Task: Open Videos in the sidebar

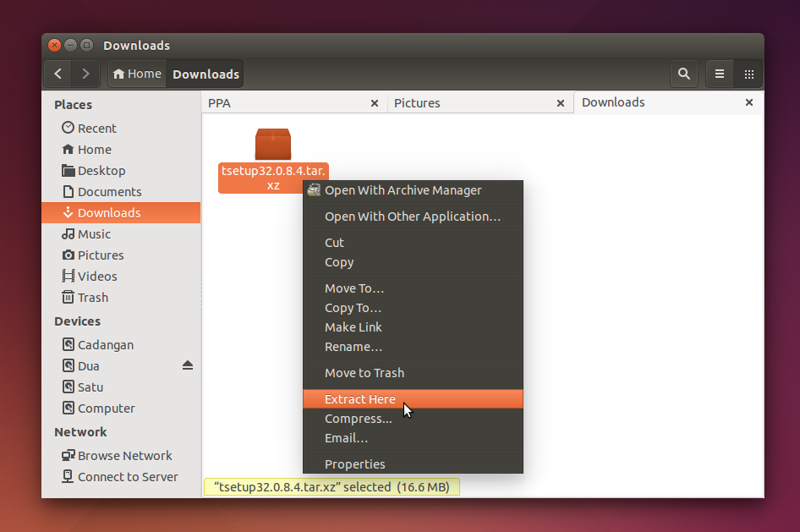Action: pyautogui.click(x=121, y=276)
